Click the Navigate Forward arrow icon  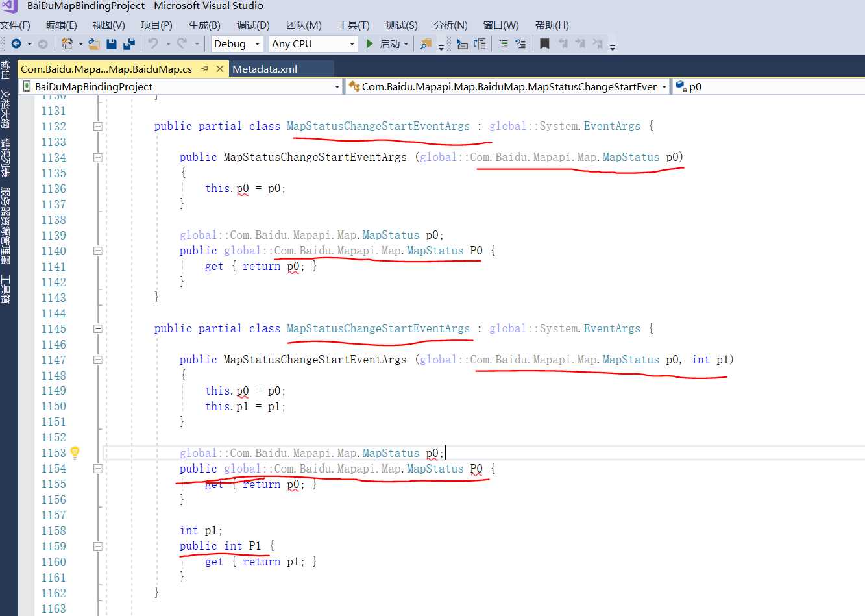43,43
